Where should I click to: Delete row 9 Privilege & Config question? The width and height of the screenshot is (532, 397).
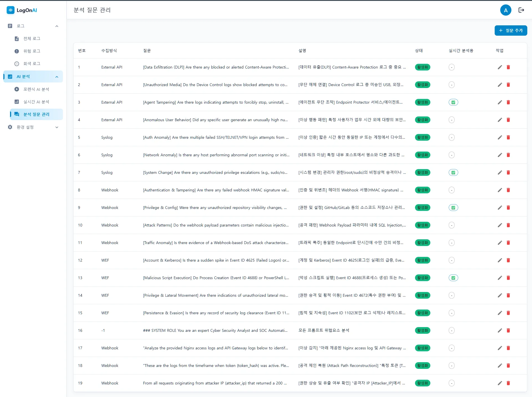pyautogui.click(x=508, y=208)
